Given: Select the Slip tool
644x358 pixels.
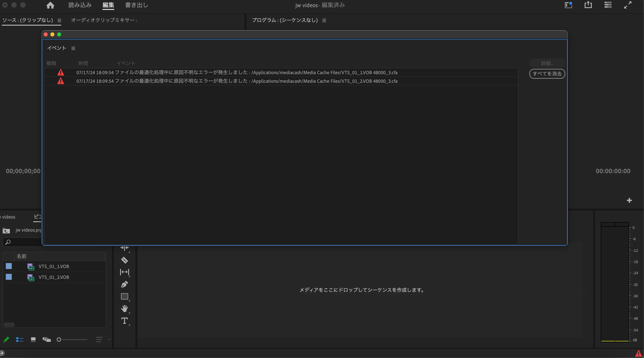Looking at the screenshot, I should click(x=125, y=272).
